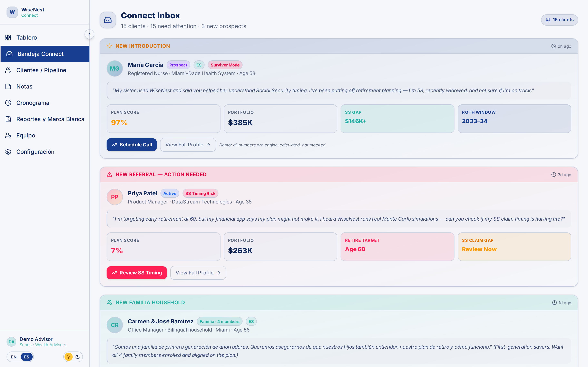The width and height of the screenshot is (588, 367).
Task: Click the CR household avatar
Action: [115, 325]
